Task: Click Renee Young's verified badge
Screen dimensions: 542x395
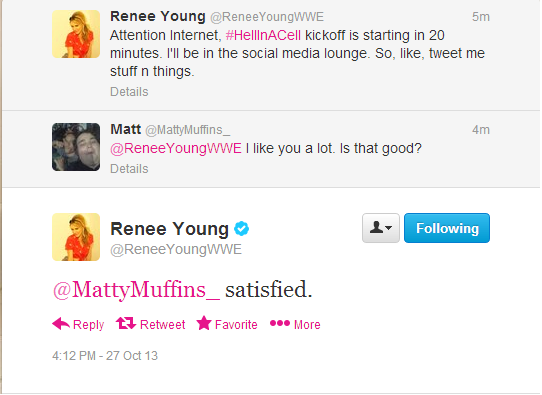Action: tap(242, 228)
